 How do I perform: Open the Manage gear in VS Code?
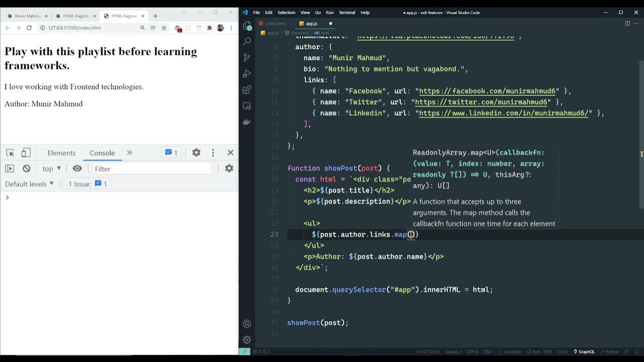247,340
